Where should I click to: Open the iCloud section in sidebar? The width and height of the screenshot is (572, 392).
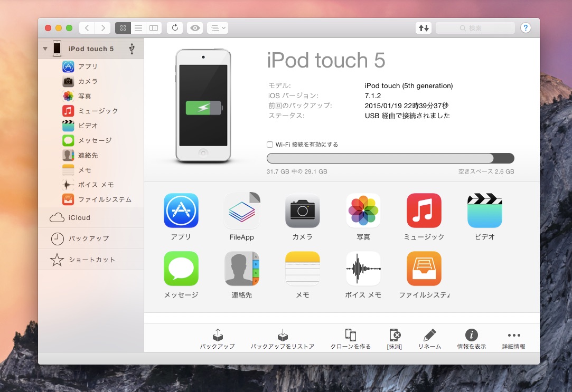[x=91, y=217]
